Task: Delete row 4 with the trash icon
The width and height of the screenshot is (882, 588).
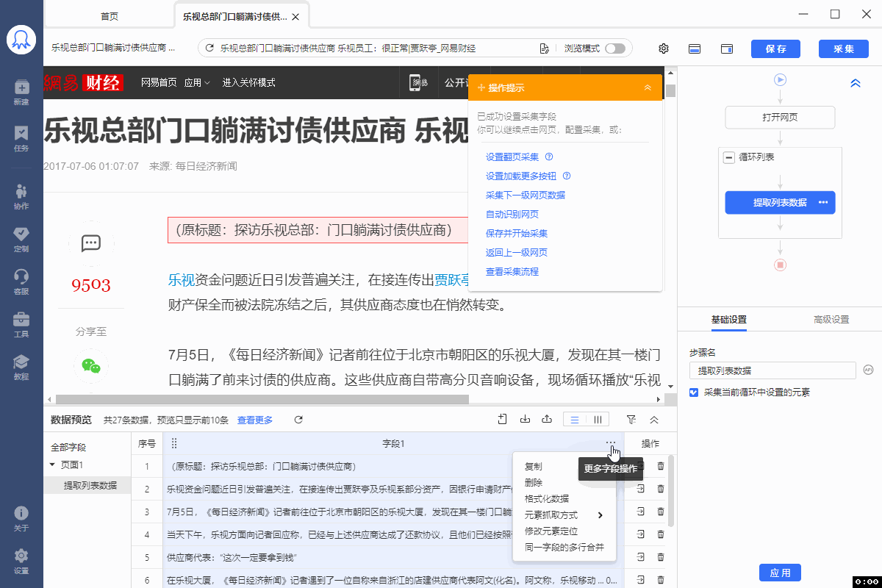Action: pyautogui.click(x=661, y=534)
